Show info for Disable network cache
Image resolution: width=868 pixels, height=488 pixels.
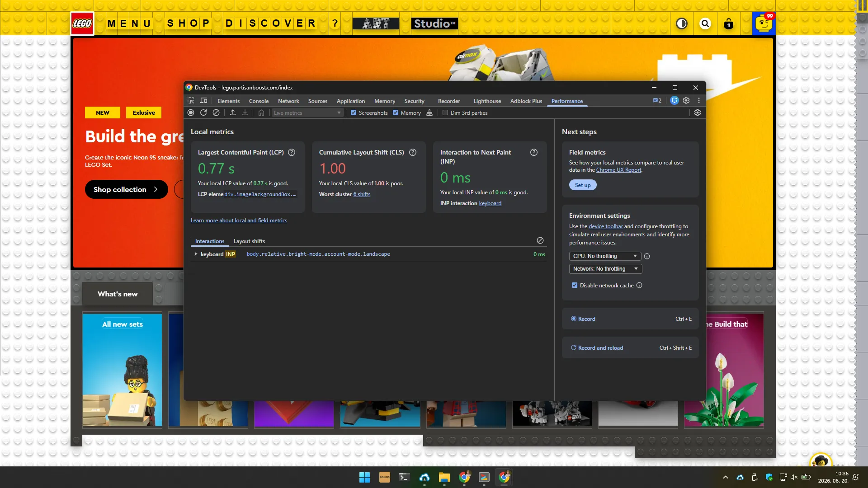coord(639,285)
